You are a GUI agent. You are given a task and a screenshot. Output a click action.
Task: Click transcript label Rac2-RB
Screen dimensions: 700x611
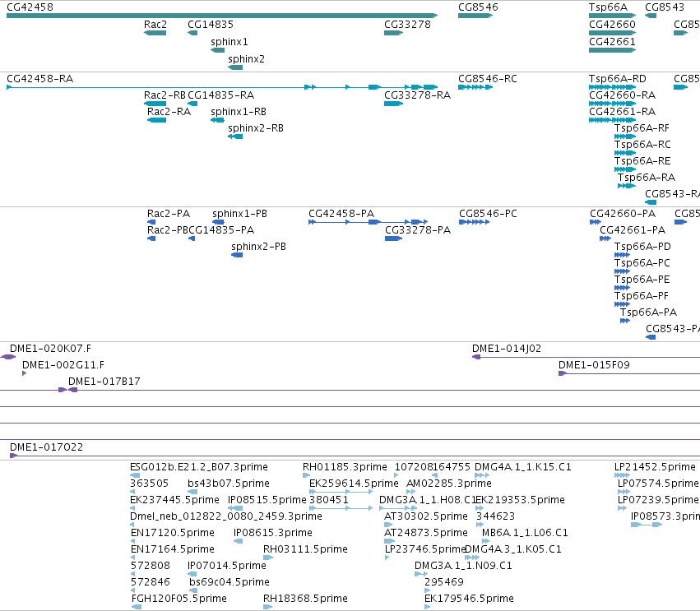[165, 95]
